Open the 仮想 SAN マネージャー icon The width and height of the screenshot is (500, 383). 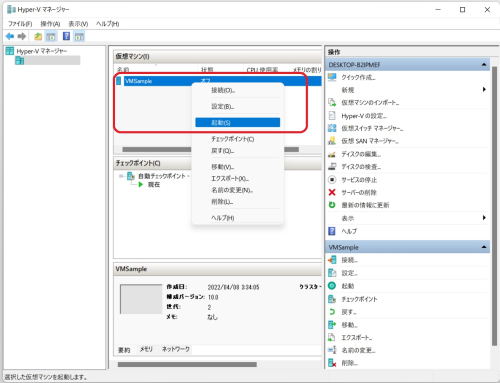coord(332,141)
